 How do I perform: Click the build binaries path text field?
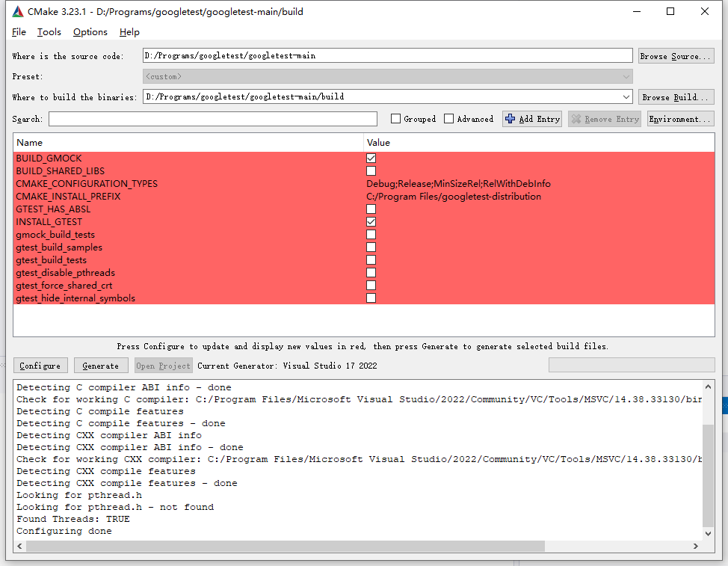click(382, 97)
